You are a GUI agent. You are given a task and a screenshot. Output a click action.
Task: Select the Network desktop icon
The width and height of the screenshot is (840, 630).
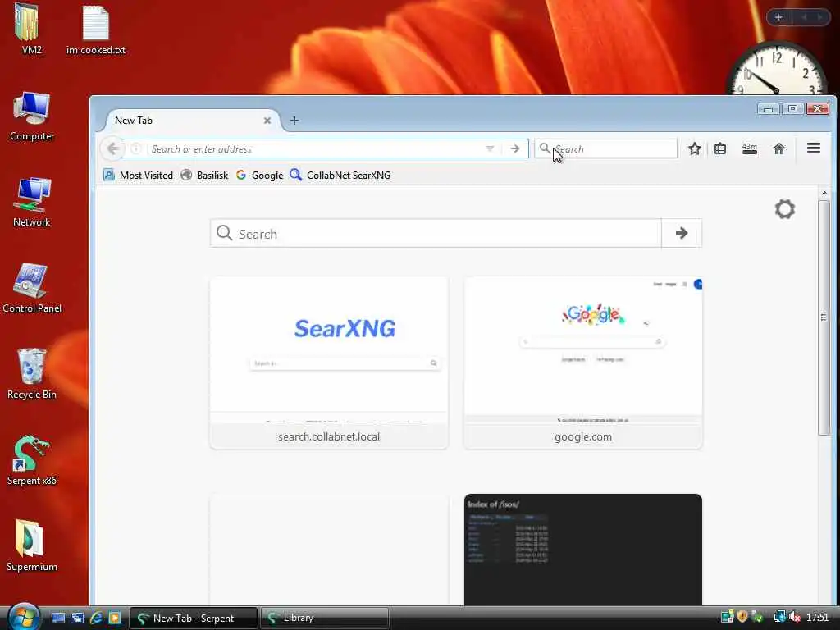click(x=32, y=203)
